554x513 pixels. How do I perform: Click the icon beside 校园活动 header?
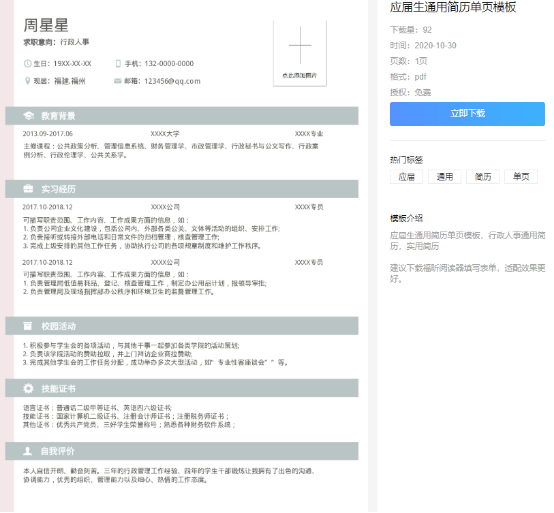pos(28,326)
